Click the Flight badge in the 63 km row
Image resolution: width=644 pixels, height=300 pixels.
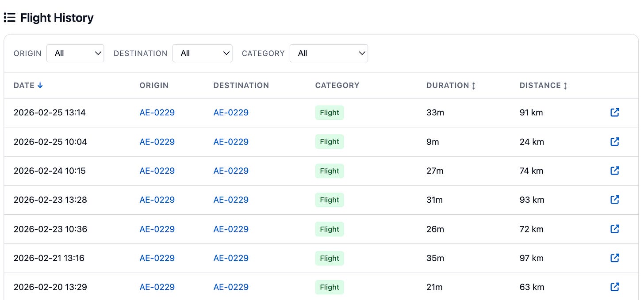(x=330, y=287)
